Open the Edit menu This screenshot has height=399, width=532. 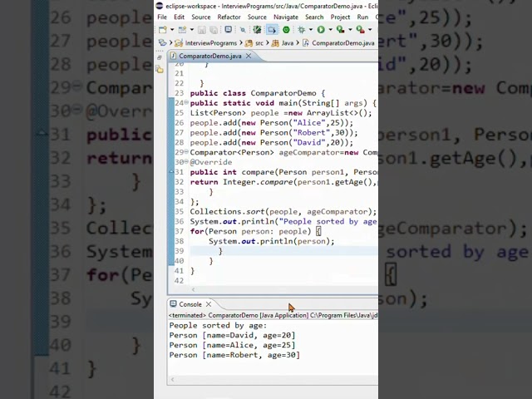(x=180, y=17)
